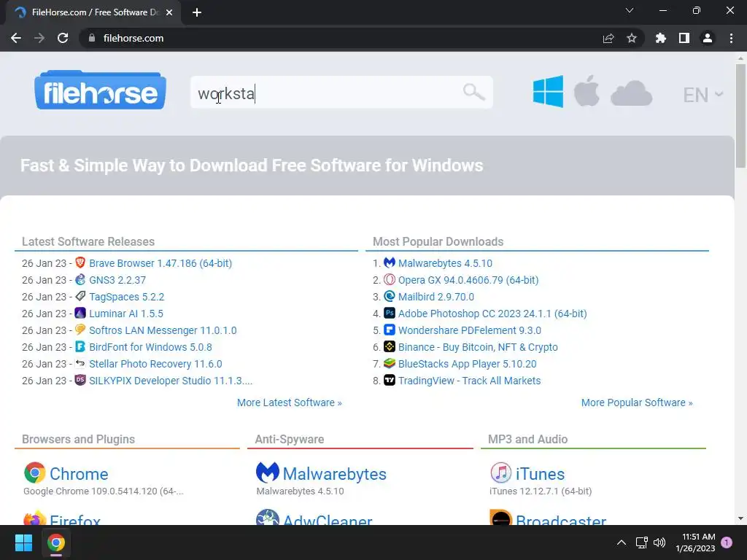
Task: Show hidden system tray icons
Action: coord(622,542)
